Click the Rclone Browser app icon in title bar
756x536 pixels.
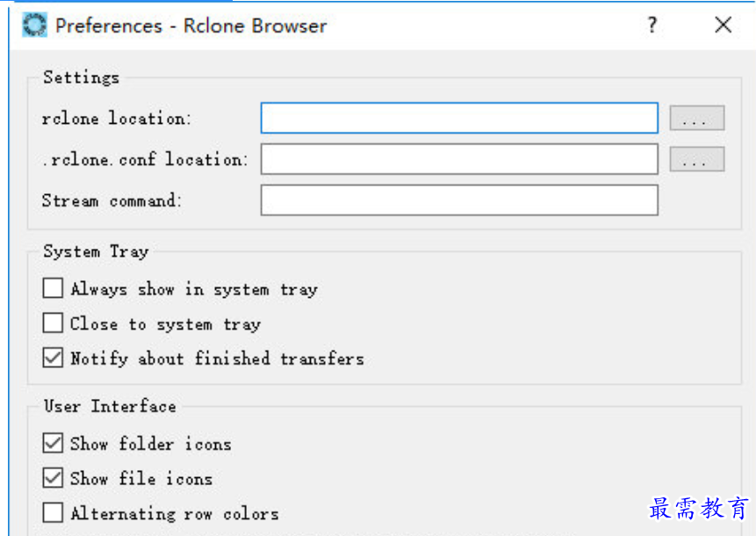pos(35,25)
